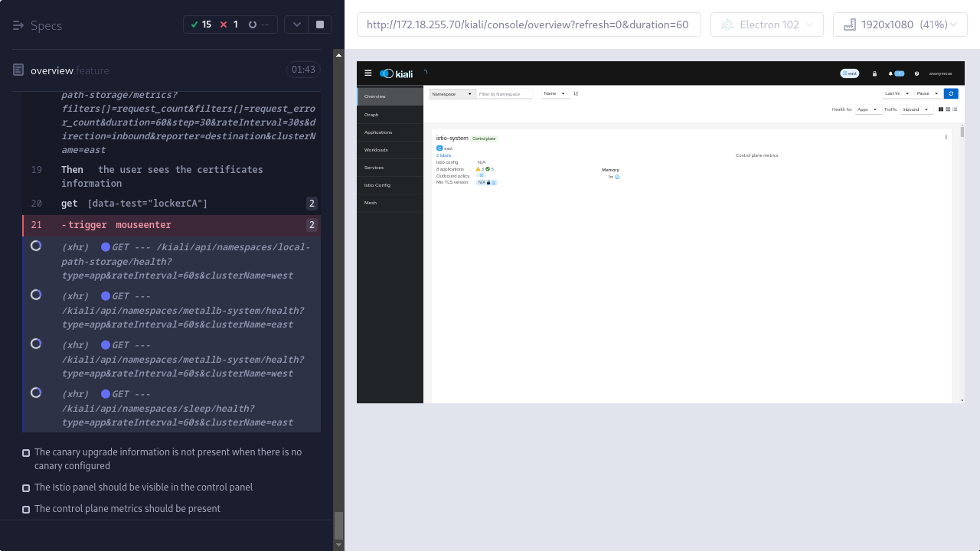Open the istio-system namespace title
This screenshot has width=980, height=551.
452,139
